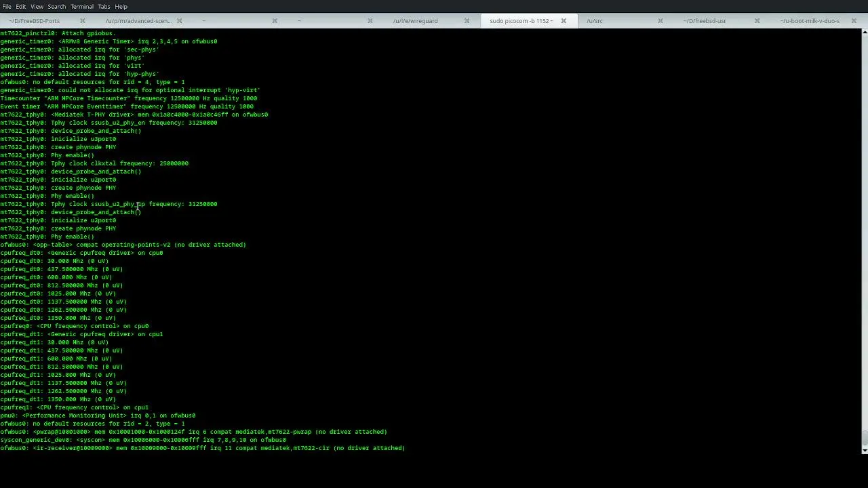Open the Help menu

click(121, 7)
